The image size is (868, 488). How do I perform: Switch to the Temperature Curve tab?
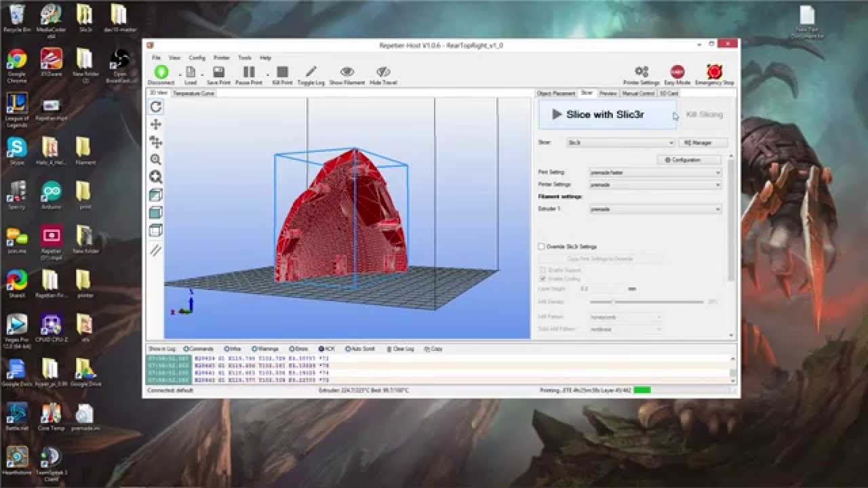tap(194, 94)
